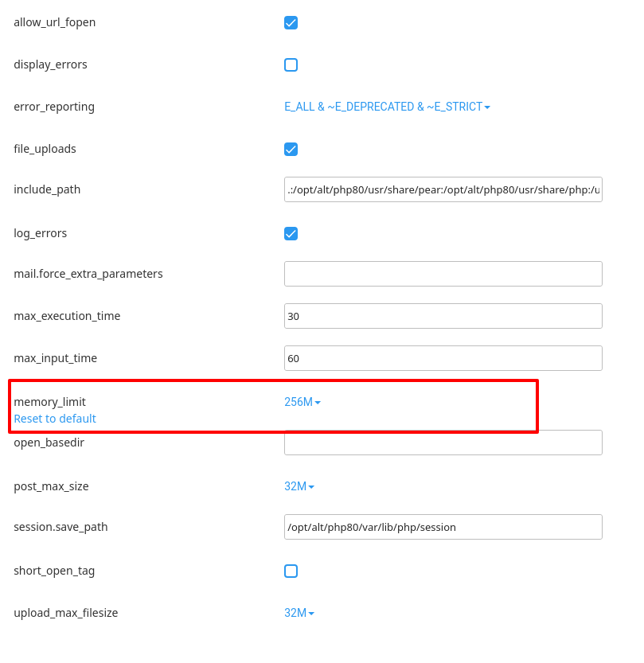The image size is (644, 663).
Task: Click the caret arrow after E_STRICT
Action: click(x=487, y=107)
